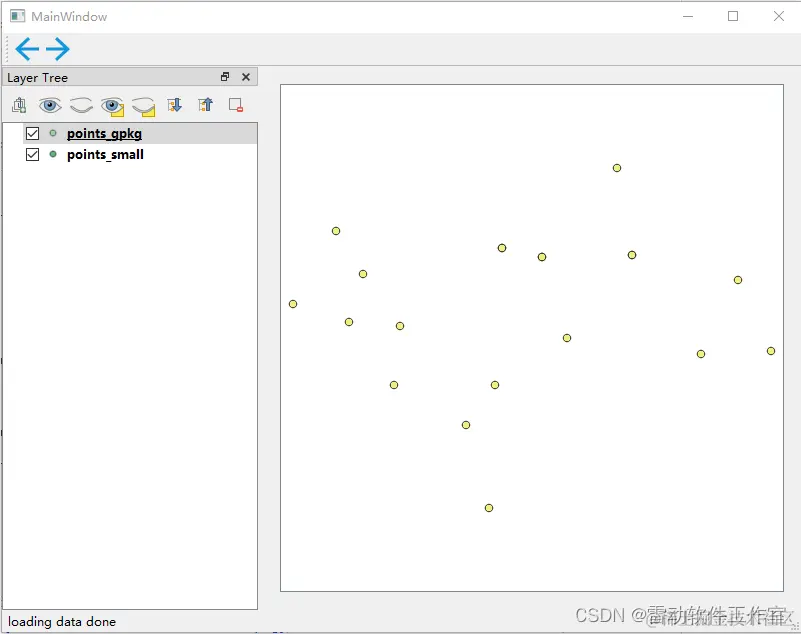This screenshot has height=634, width=801.
Task: Hide selected layers using closed eye with yellow tag
Action: pos(144,106)
